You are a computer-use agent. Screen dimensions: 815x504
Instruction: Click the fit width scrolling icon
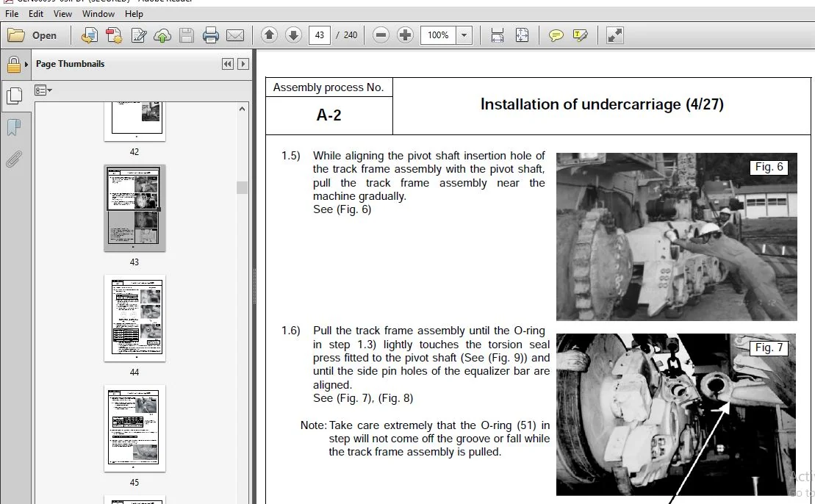pyautogui.click(x=498, y=35)
